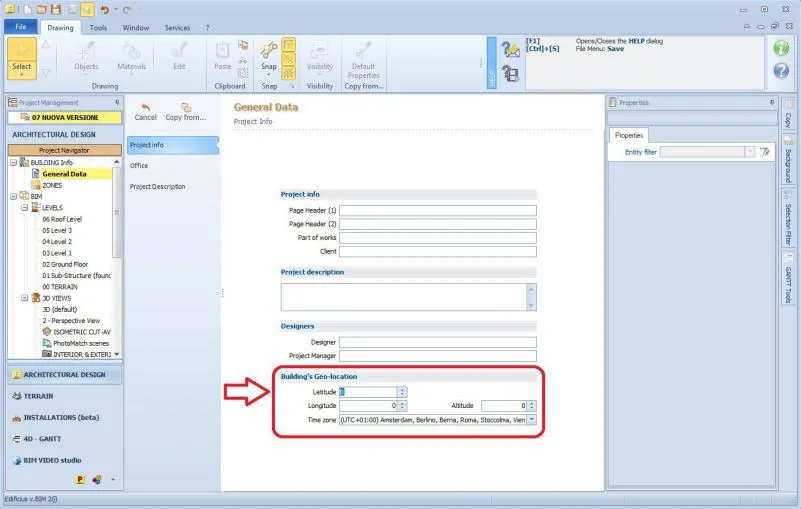801x509 pixels.
Task: Open the Time zone dropdown
Action: click(531, 420)
